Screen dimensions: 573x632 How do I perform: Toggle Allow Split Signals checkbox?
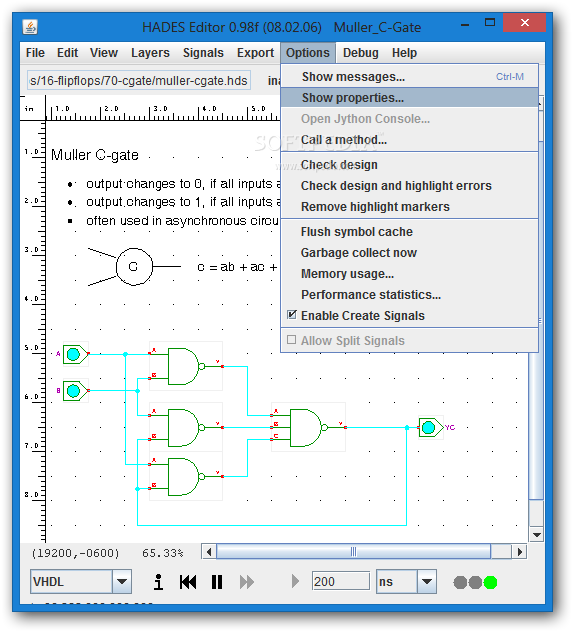pyautogui.click(x=291, y=340)
